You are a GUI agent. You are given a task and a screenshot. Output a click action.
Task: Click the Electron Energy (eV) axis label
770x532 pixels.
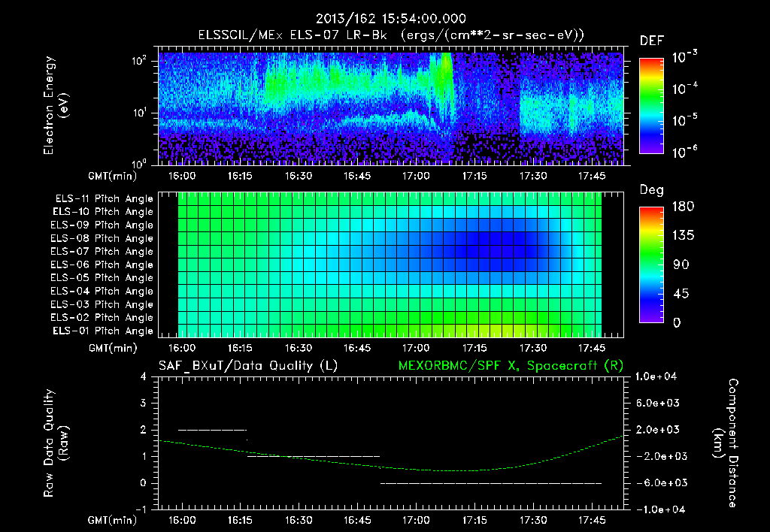click(56, 105)
